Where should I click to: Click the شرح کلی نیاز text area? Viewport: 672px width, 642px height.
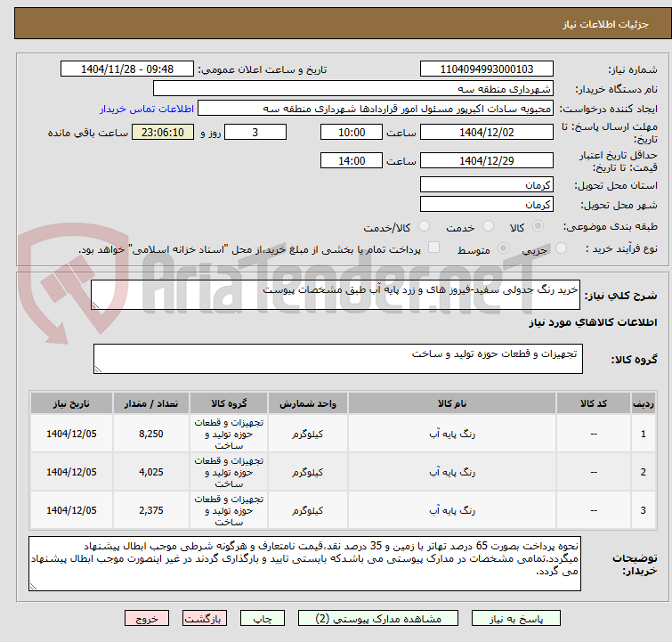coord(336,295)
